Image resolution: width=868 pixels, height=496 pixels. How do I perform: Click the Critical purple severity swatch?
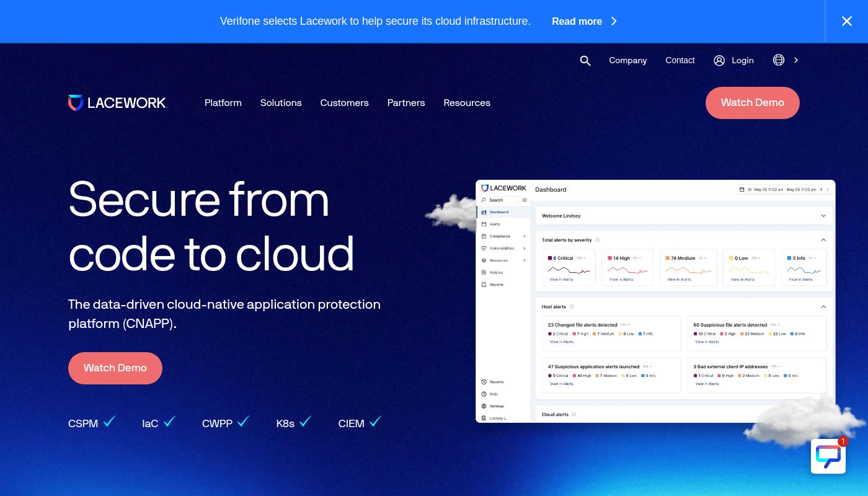(549, 258)
